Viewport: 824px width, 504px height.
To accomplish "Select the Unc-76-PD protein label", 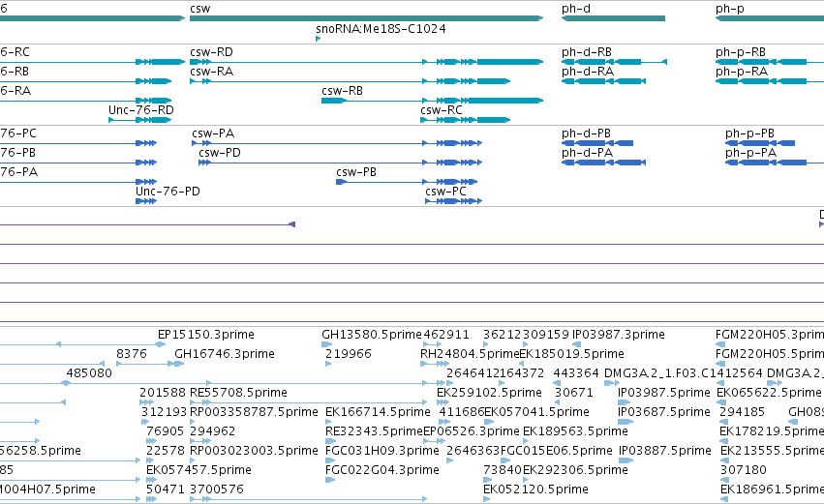I will coord(168,192).
